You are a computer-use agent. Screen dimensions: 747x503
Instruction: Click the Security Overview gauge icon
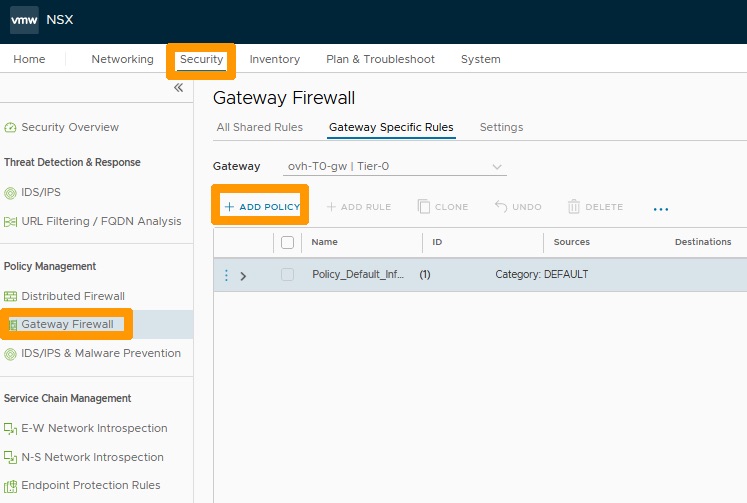[10, 128]
